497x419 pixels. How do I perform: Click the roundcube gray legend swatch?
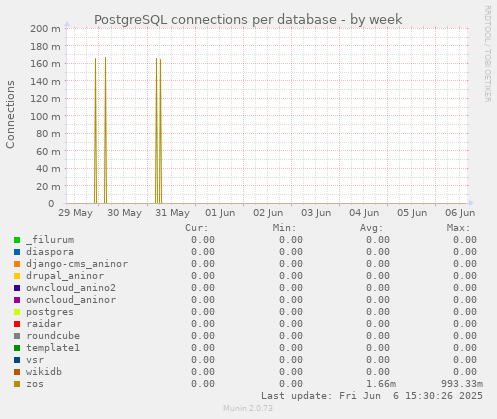pyautogui.click(x=17, y=336)
